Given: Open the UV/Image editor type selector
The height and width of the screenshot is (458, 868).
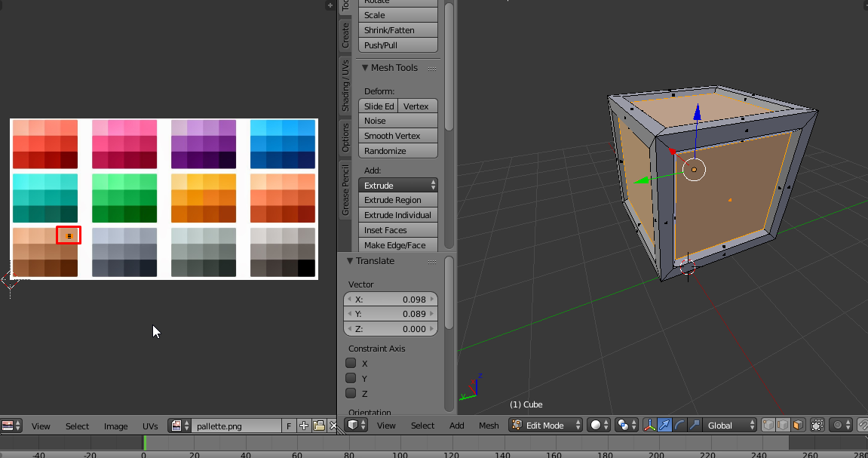Looking at the screenshot, I should 11,426.
